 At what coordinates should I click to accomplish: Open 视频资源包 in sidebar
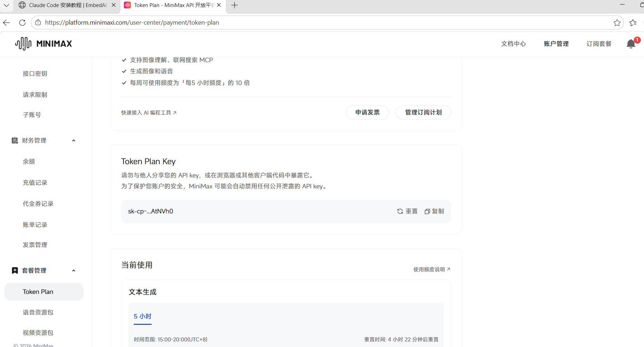point(38,333)
